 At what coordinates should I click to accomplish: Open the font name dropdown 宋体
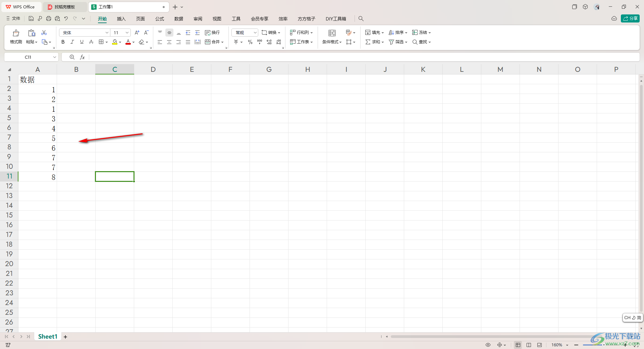pos(107,33)
